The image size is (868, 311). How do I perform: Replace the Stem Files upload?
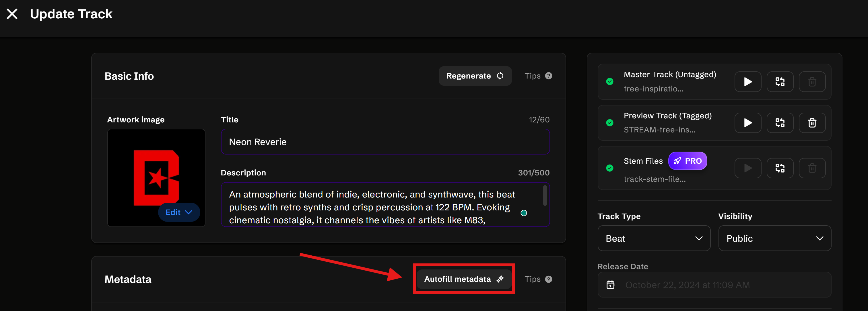[x=780, y=168]
